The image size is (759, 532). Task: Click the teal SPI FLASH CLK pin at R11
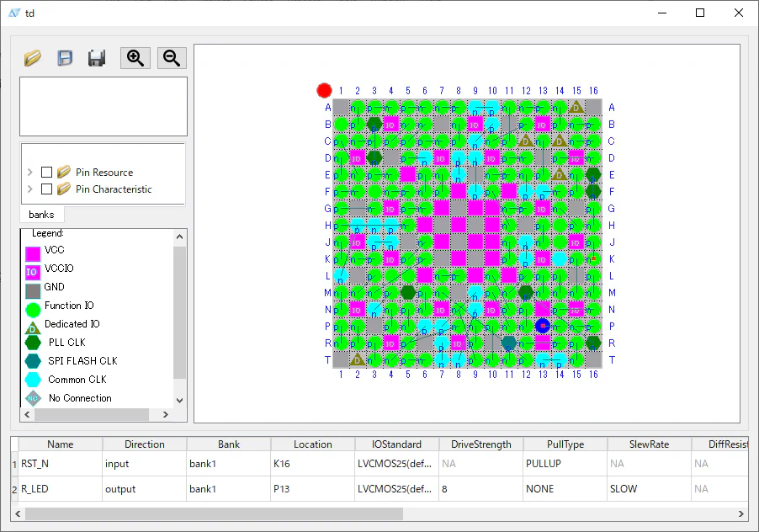509,343
